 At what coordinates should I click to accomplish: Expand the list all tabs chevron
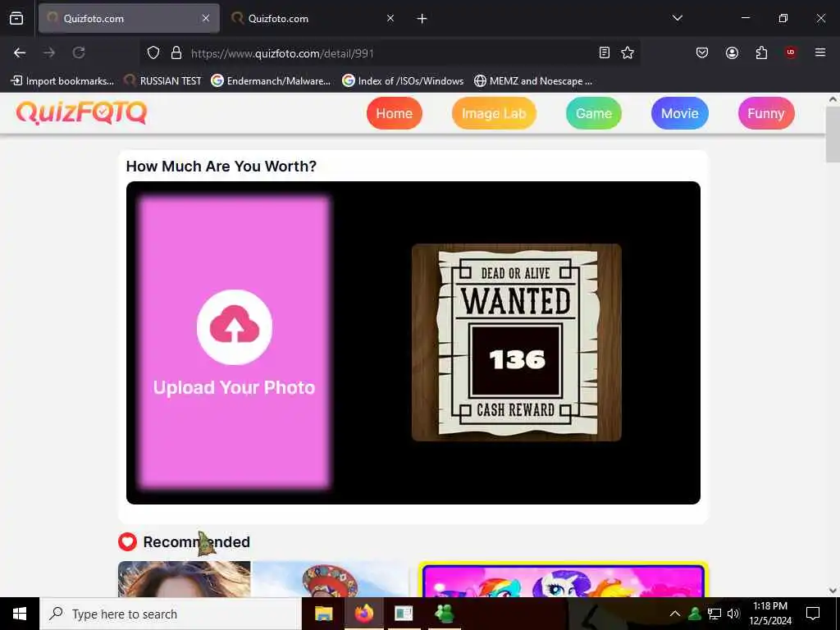click(677, 18)
